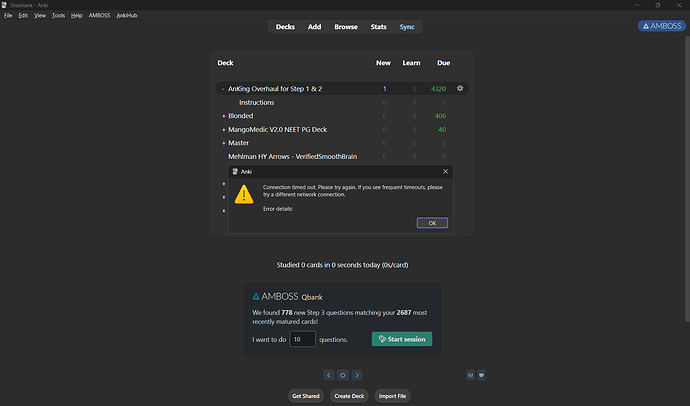Click the 'Studied 0 cards' summary text
690x406 pixels.
coord(342,265)
